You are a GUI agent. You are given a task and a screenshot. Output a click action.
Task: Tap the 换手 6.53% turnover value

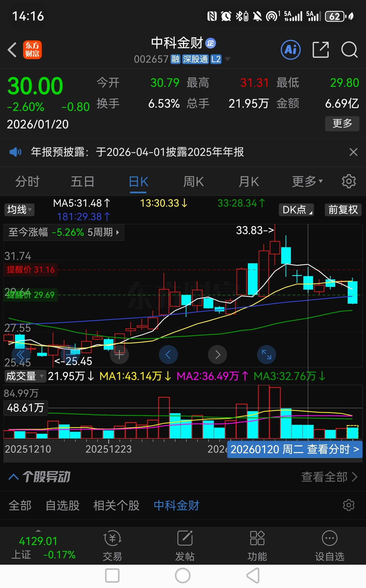[164, 104]
